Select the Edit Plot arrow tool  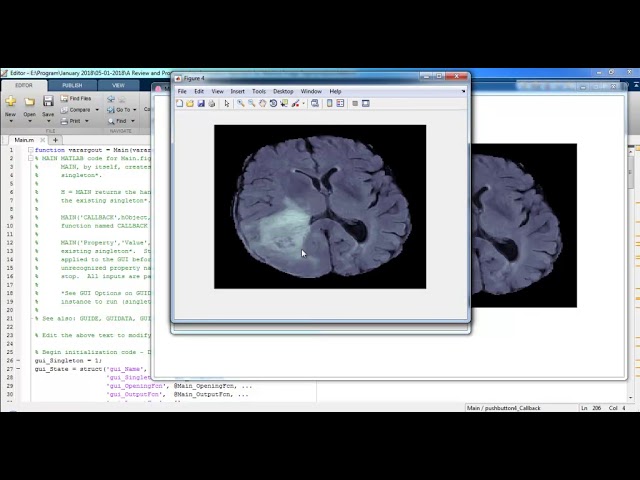click(x=227, y=104)
